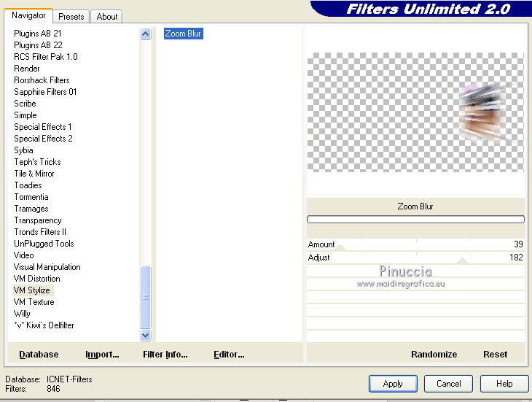
Task: Select °v° Kiwi's Oelfilter category
Action: tap(44, 325)
